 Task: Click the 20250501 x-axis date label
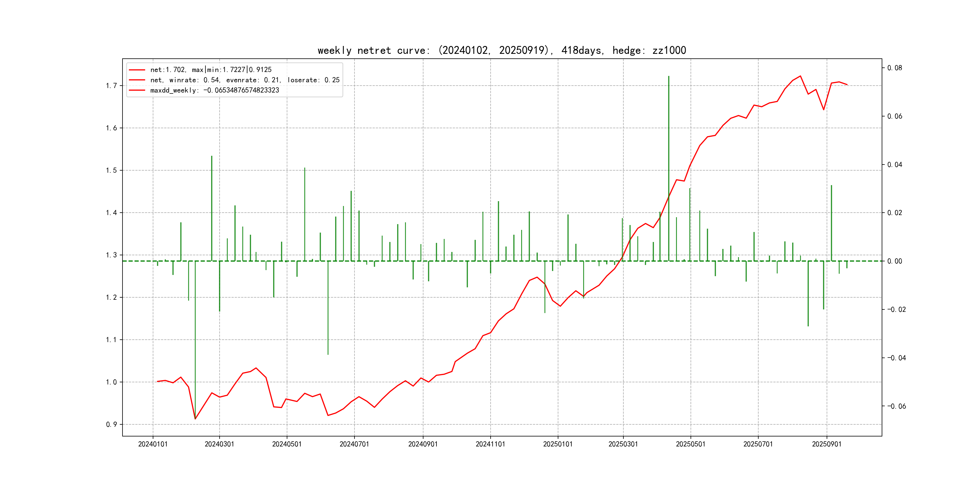[x=691, y=444]
